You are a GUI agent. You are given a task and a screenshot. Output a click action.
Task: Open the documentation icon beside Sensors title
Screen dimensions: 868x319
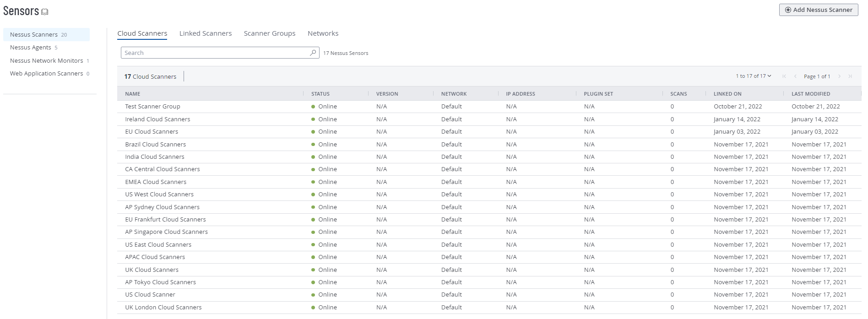[45, 12]
